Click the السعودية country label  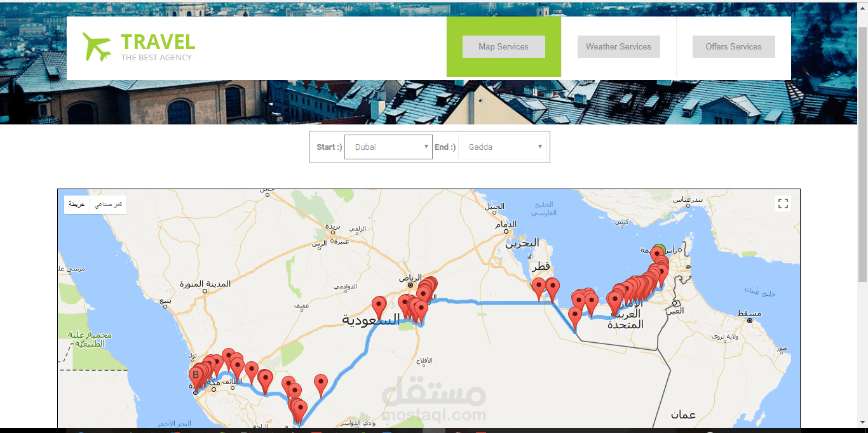click(371, 319)
